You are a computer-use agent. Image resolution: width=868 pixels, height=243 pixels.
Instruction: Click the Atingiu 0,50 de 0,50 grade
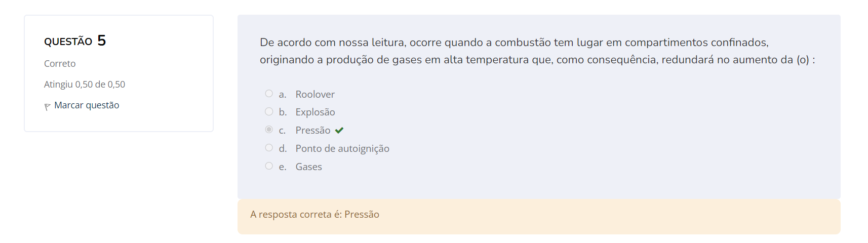[x=85, y=85]
